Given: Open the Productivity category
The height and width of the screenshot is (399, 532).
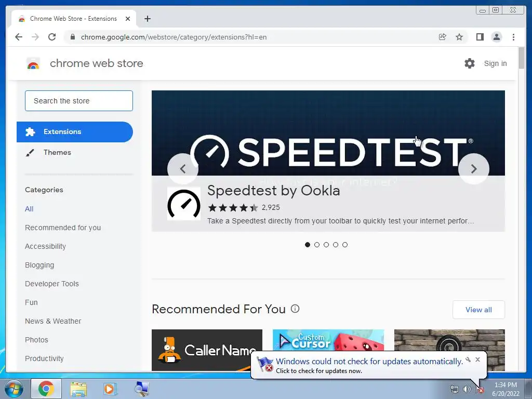Looking at the screenshot, I should tap(44, 358).
